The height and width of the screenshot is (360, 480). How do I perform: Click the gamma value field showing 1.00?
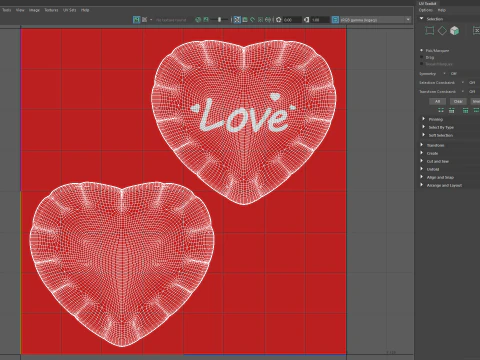320,20
